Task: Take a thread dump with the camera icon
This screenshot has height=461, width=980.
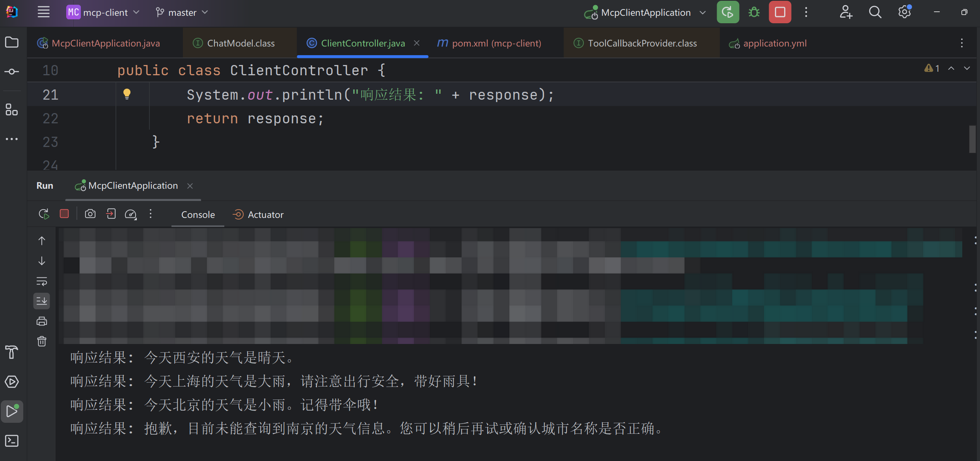Action: click(x=90, y=214)
